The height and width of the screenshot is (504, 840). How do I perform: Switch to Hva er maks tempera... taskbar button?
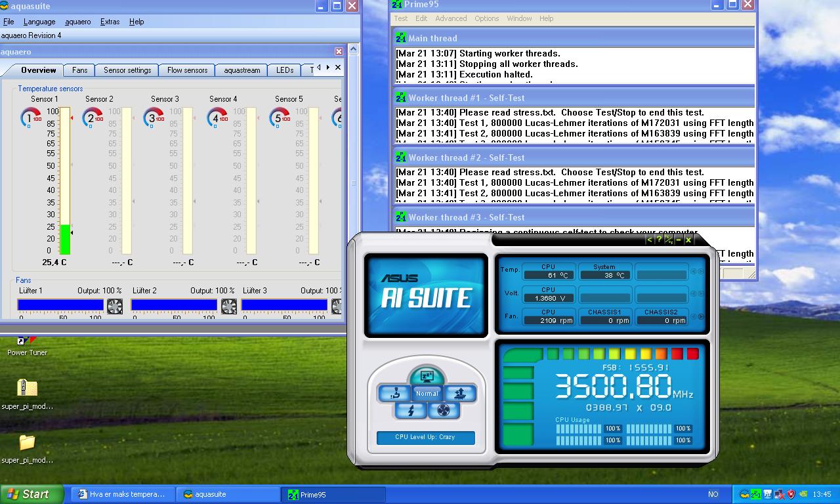[122, 494]
